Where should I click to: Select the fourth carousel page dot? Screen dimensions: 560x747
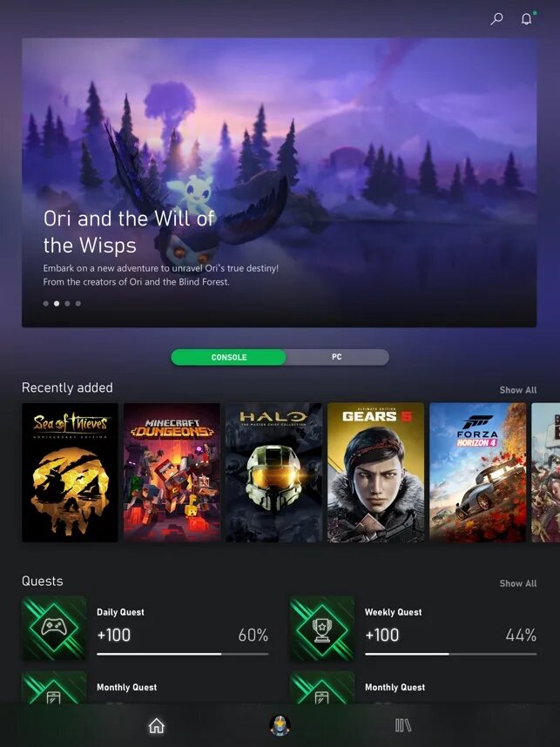78,304
